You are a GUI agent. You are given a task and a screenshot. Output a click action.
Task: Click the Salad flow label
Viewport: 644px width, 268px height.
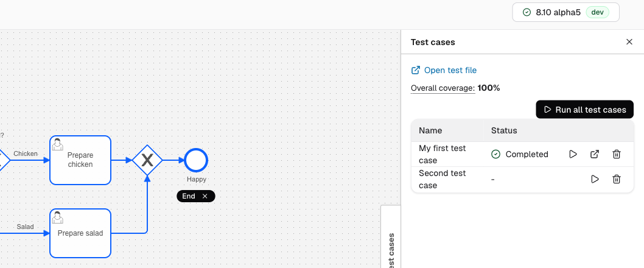25,227
